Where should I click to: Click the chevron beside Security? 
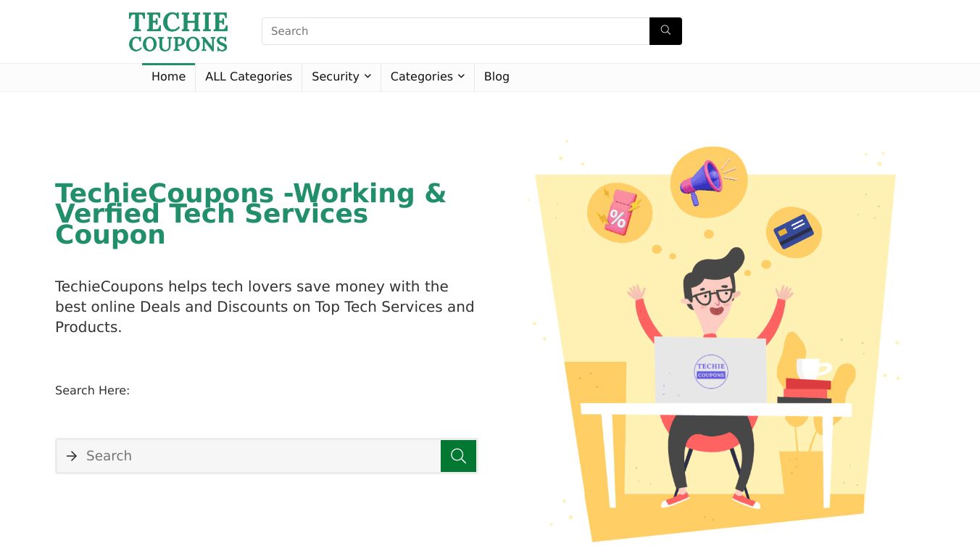click(367, 76)
